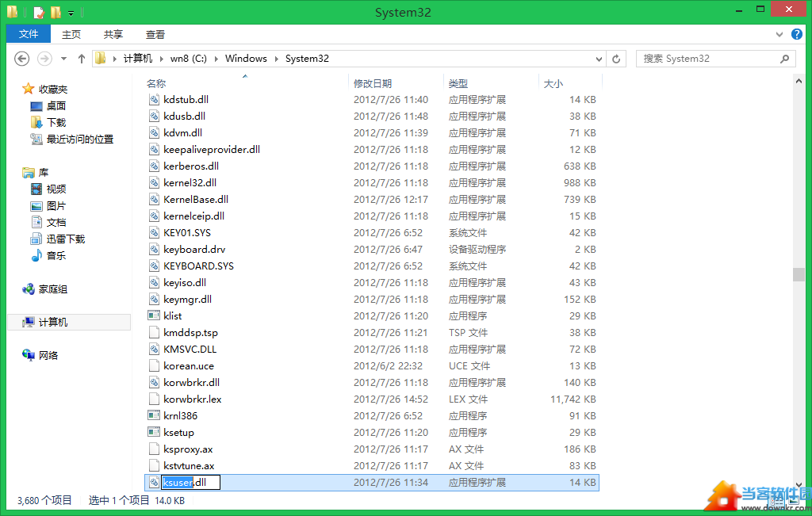Screen dimensions: 812x516
Task: Click window system menu folder icon
Action: [x=13, y=12]
